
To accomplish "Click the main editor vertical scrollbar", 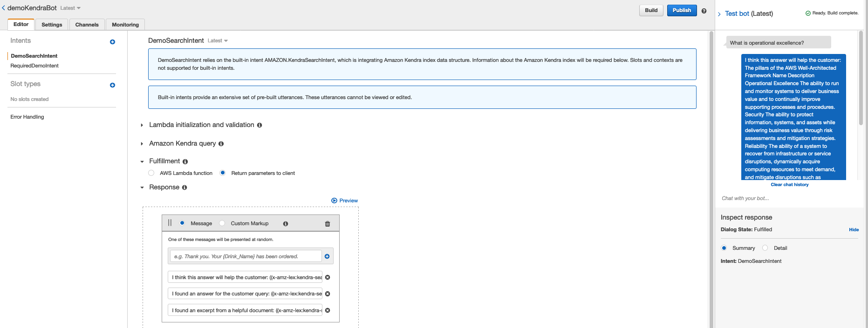I will [x=711, y=179].
